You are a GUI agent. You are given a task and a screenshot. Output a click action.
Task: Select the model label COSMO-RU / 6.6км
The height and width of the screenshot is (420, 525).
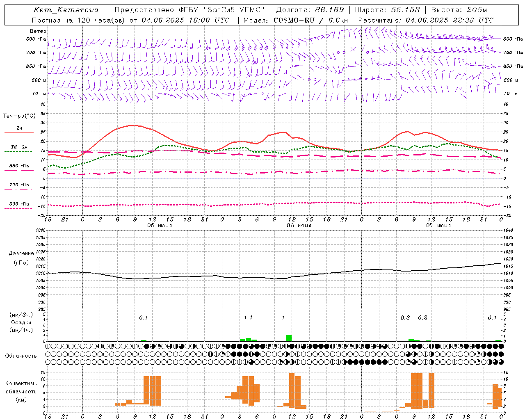pyautogui.click(x=311, y=20)
